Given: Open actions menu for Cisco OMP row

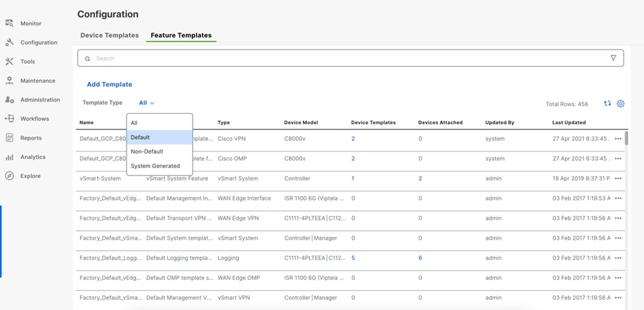Looking at the screenshot, I should (618, 158).
